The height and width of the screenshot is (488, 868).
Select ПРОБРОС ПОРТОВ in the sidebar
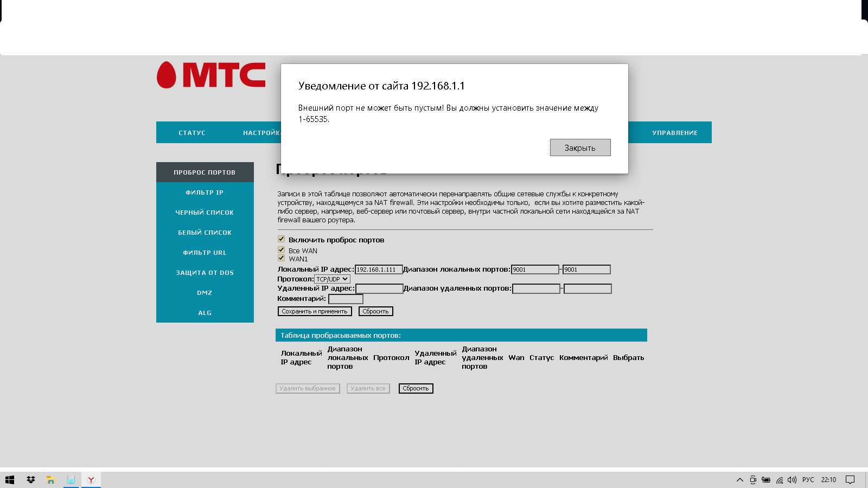(205, 172)
